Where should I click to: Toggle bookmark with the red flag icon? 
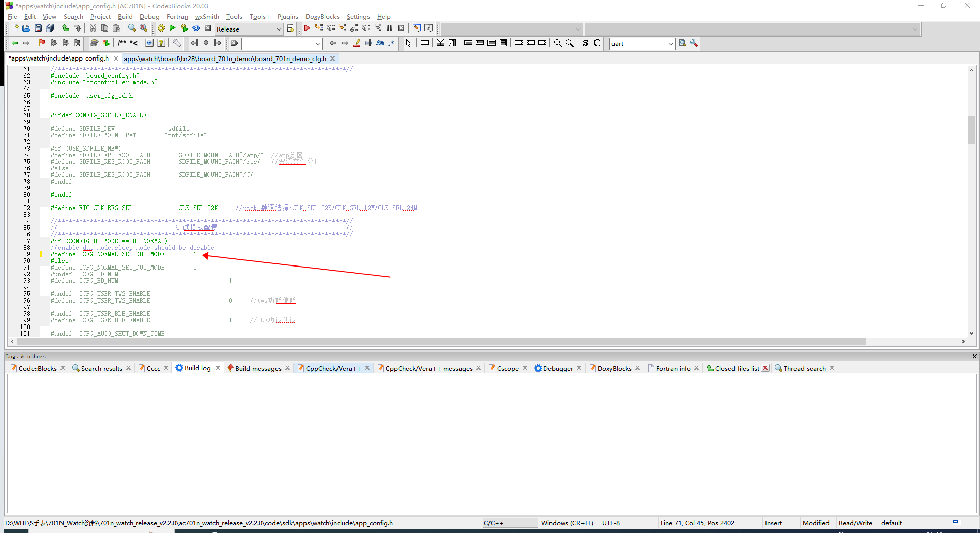pos(42,43)
